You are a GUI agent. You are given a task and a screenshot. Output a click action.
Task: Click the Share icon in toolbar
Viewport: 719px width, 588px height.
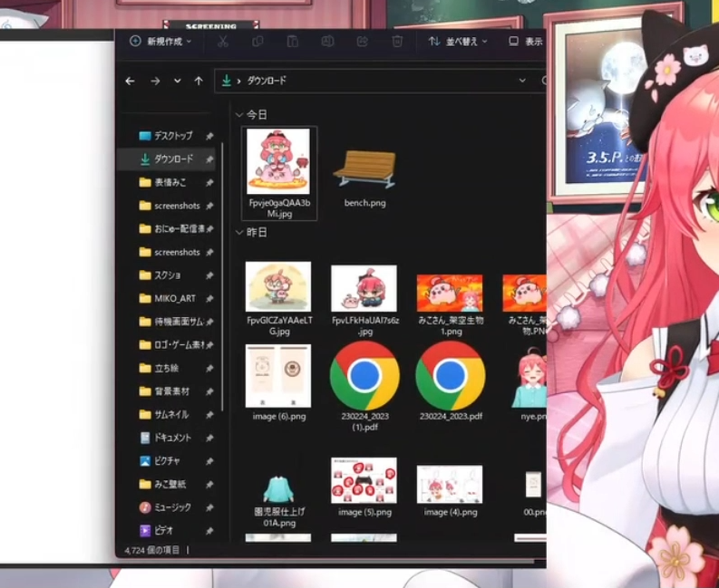363,42
